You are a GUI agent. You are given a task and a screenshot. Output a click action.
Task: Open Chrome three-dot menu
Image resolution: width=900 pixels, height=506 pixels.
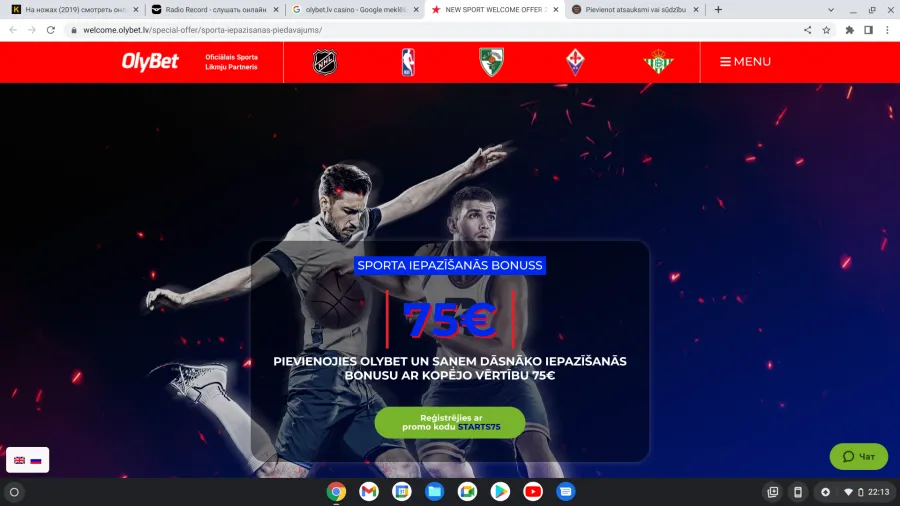click(x=887, y=30)
